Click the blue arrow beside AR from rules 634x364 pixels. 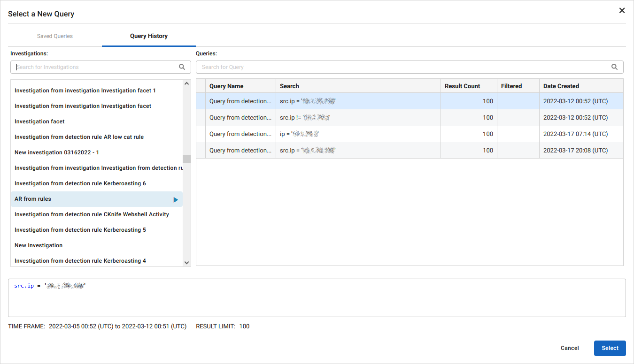[x=176, y=199]
